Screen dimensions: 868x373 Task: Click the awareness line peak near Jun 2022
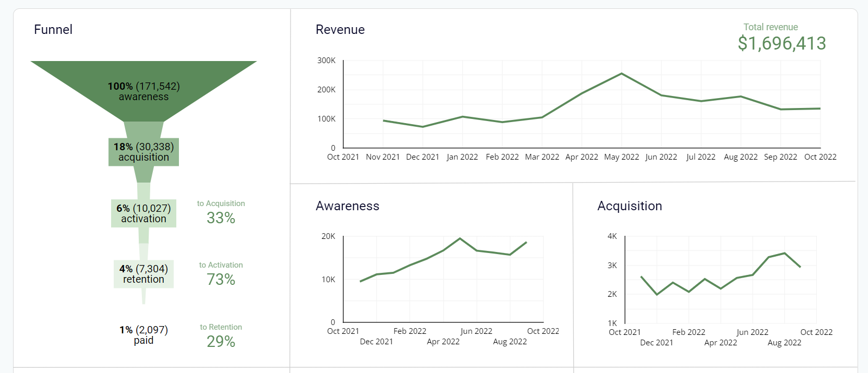pyautogui.click(x=460, y=238)
